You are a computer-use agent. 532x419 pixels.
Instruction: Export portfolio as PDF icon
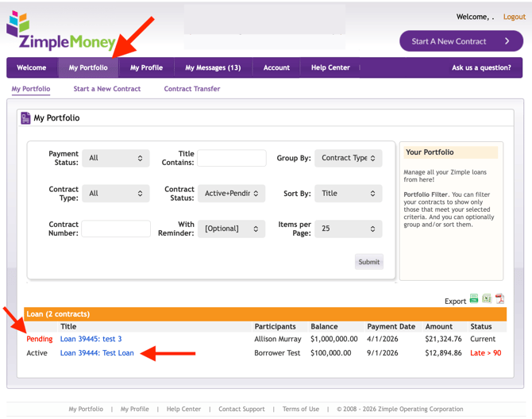pos(499,298)
